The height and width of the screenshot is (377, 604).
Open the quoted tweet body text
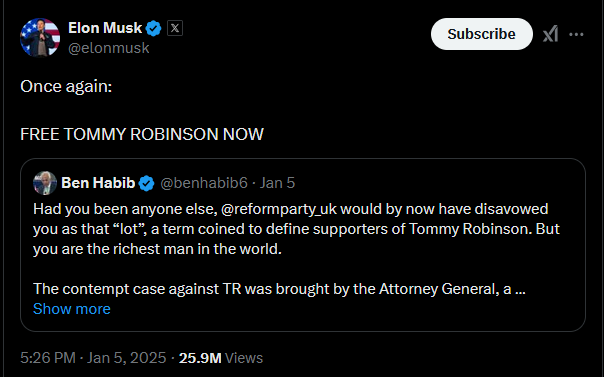(x=296, y=249)
